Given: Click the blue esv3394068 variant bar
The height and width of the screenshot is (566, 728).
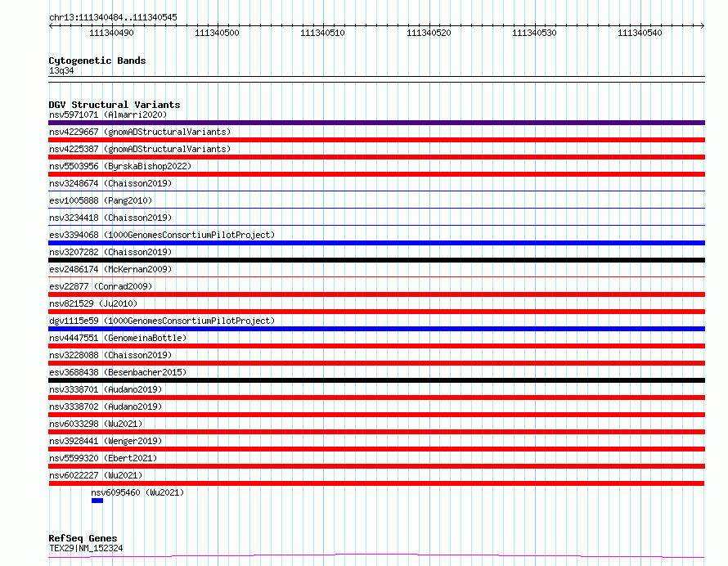Looking at the screenshot, I should [x=376, y=243].
